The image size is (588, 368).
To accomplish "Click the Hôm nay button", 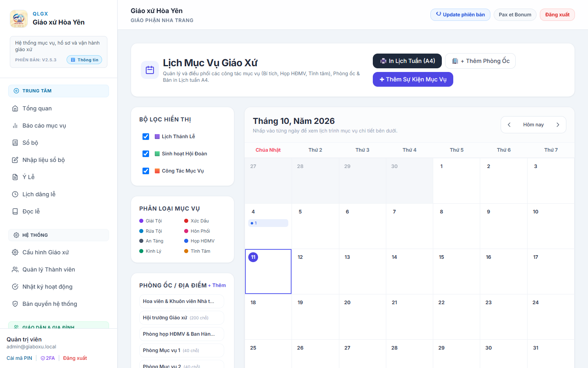I will tap(533, 125).
